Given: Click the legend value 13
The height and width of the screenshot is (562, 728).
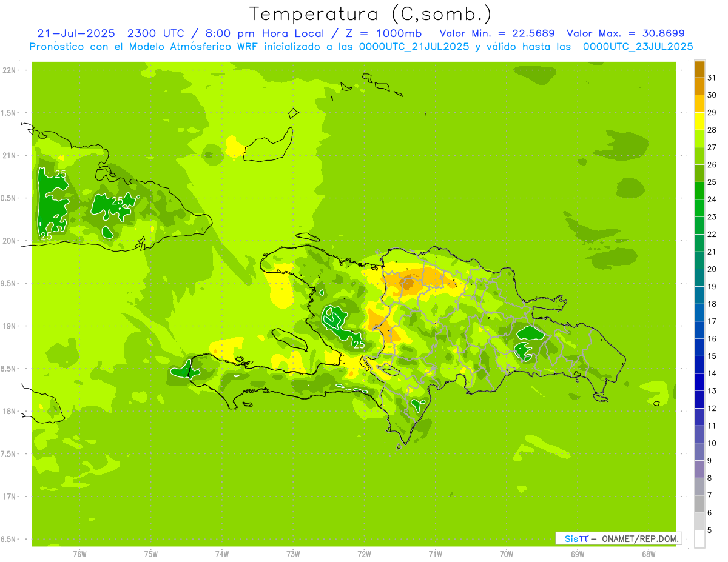Looking at the screenshot, I should point(712,391).
